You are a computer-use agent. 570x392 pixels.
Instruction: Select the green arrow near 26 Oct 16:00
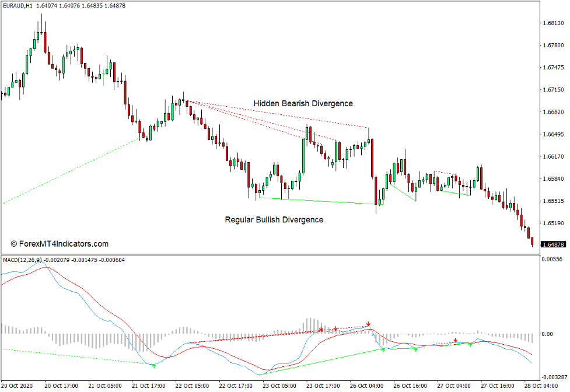416,349
